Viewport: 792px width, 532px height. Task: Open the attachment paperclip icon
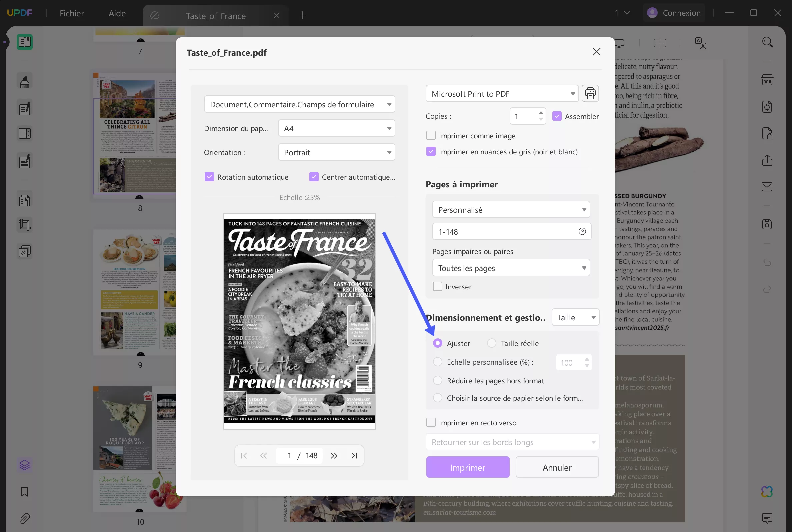click(x=25, y=518)
